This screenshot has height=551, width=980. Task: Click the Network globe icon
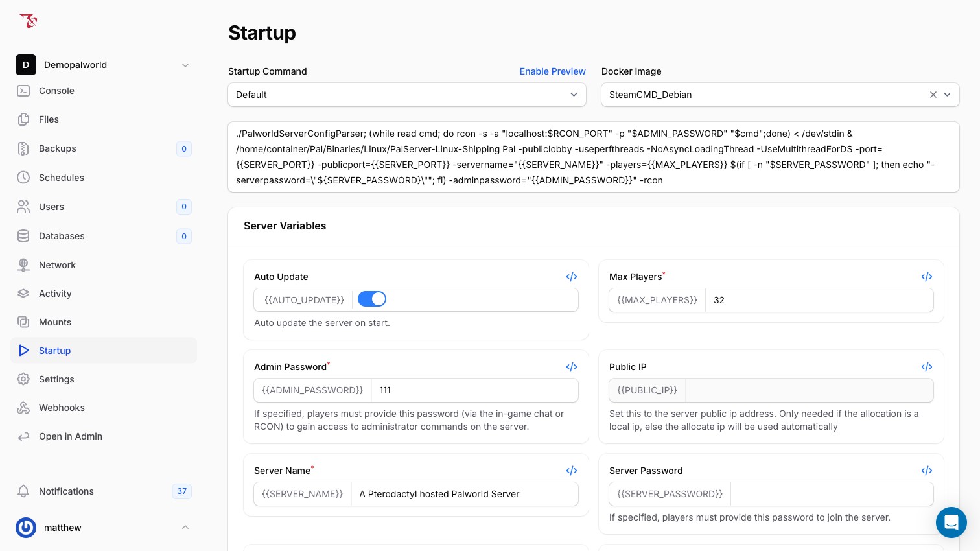point(23,265)
